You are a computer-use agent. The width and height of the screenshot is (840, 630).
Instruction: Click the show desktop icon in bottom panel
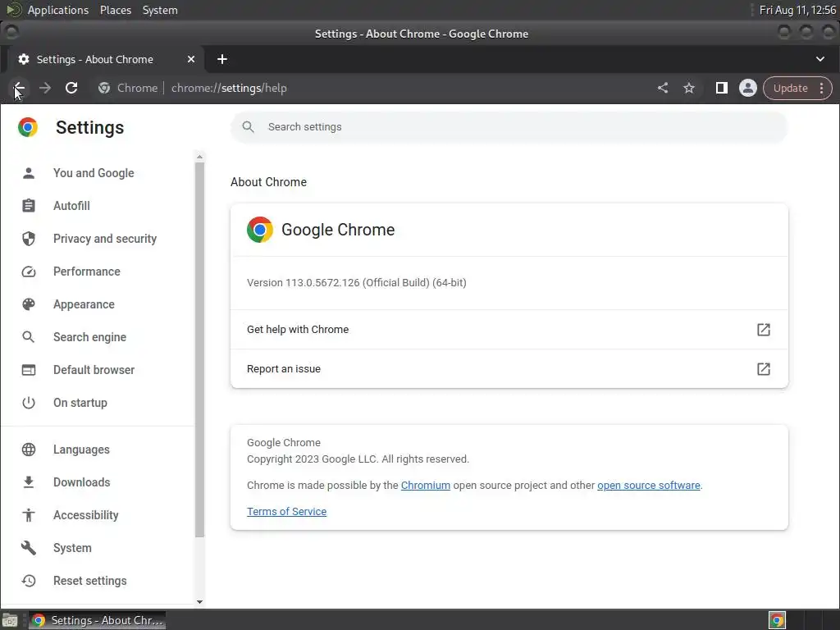(10, 620)
